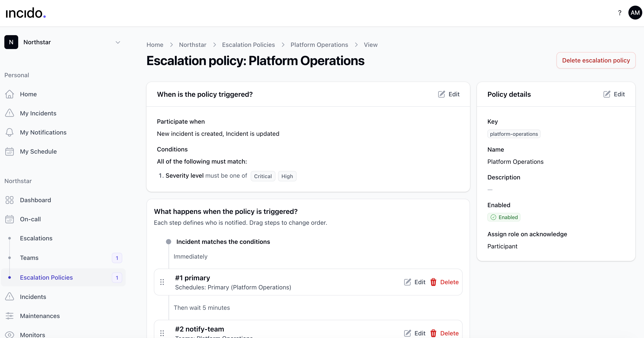Viewport: 644px width, 338px height.
Task: Go to Platform Operations breadcrumb
Action: (319, 45)
